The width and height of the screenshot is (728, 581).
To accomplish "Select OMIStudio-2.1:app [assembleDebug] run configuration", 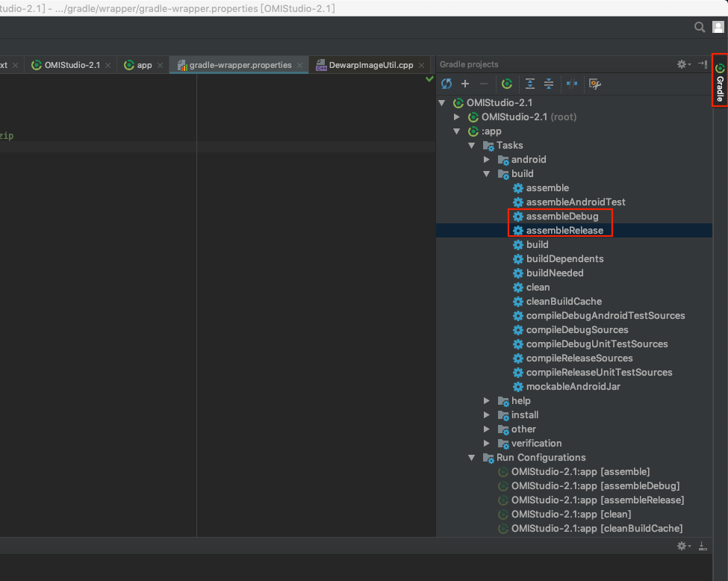I will click(588, 486).
